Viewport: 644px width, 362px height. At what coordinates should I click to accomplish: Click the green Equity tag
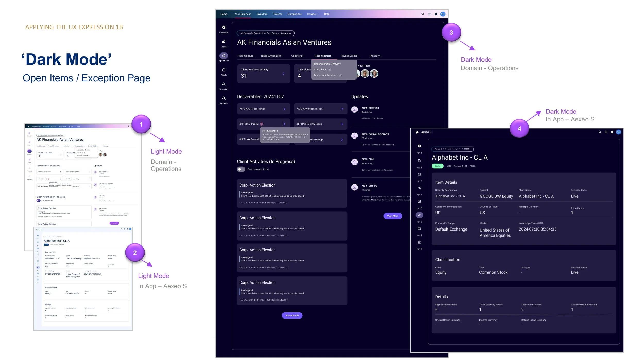[437, 166]
